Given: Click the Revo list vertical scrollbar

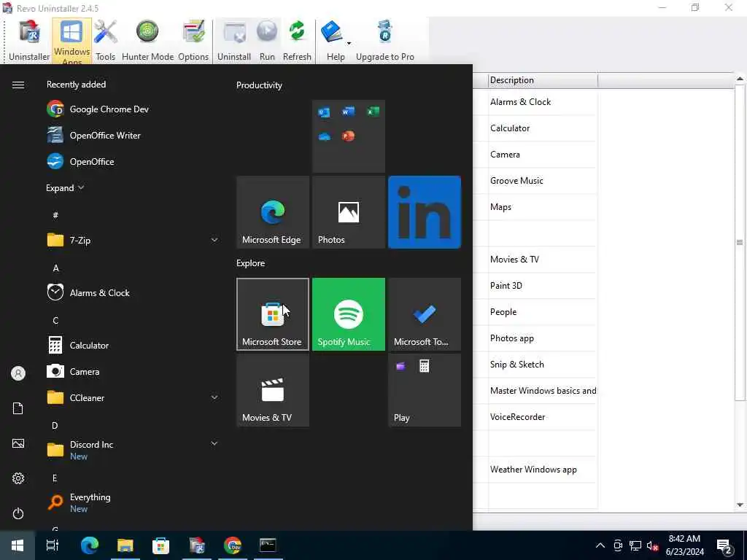Looking at the screenshot, I should click(x=740, y=243).
